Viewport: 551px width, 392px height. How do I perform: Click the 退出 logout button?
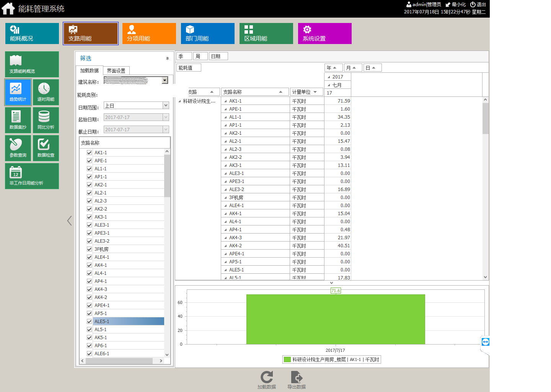tap(478, 5)
